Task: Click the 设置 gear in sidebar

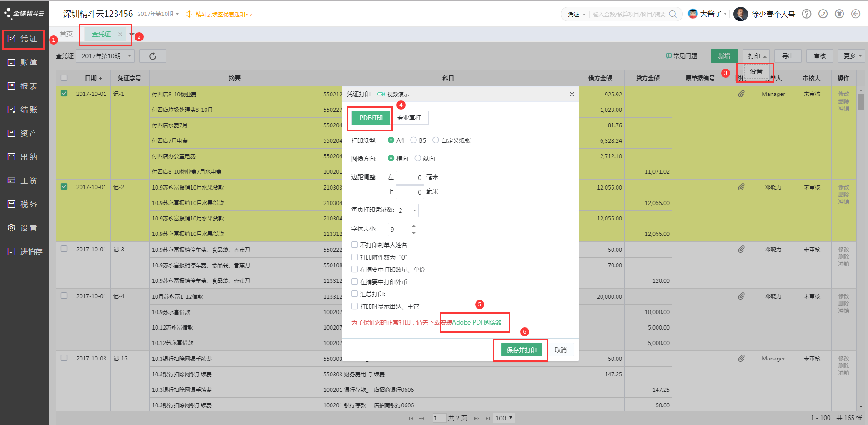Action: tap(12, 228)
